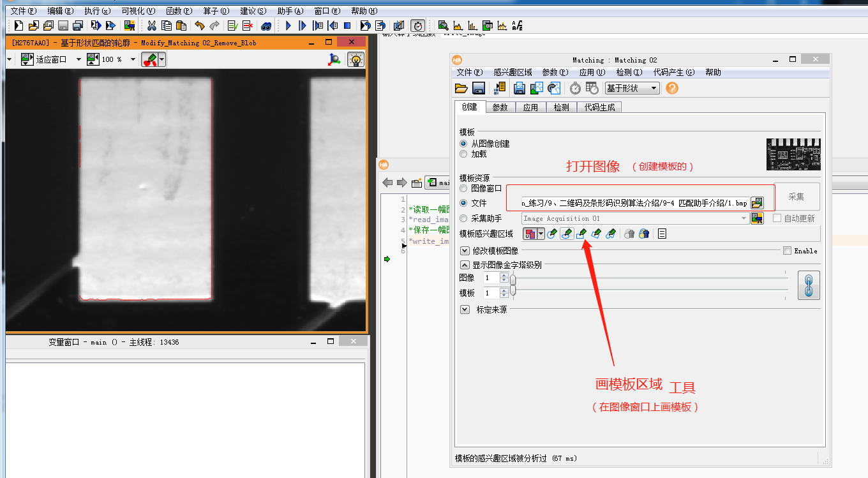Delete all template ROIs with trash icon
Image resolution: width=868 pixels, height=478 pixels.
[645, 234]
